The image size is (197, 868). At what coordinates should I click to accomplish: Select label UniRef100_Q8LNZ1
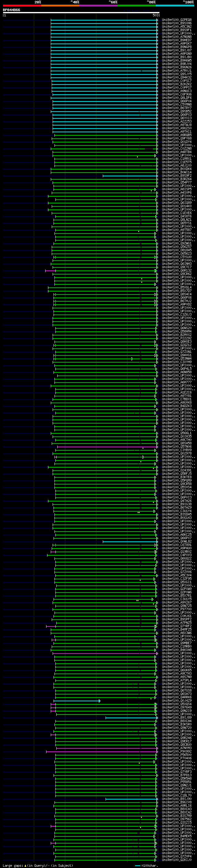(177, 220)
